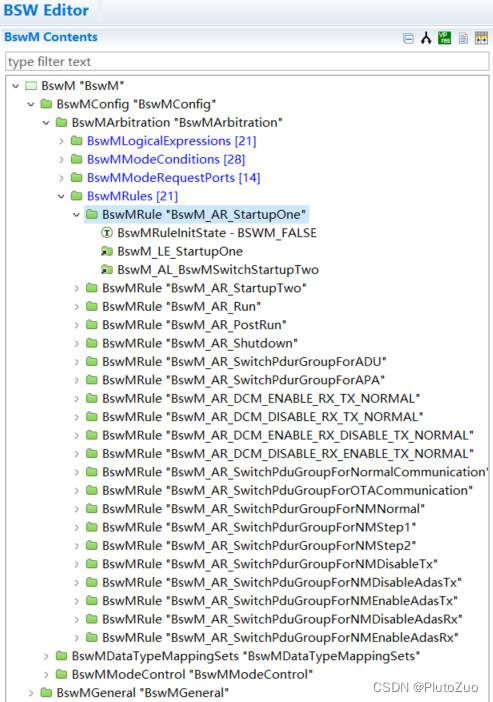Image resolution: width=493 pixels, height=702 pixels.
Task: Click the BswM root module icon
Action: [30, 86]
